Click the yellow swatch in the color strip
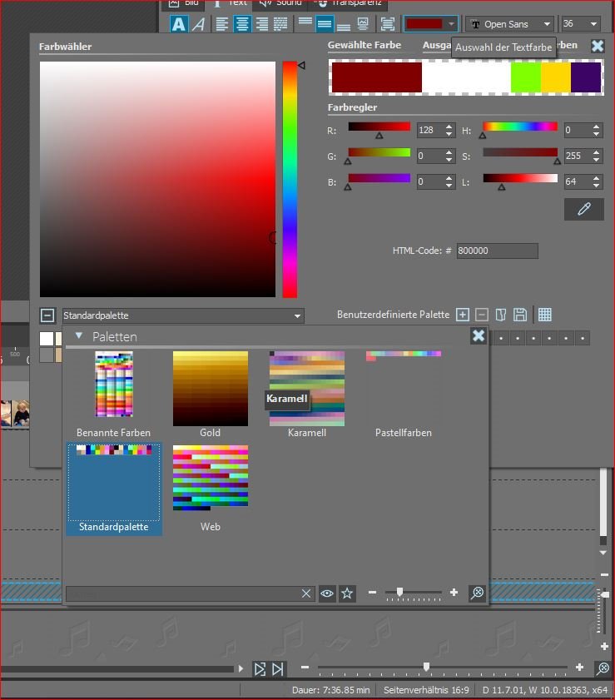This screenshot has height=700, width=615. (555, 77)
